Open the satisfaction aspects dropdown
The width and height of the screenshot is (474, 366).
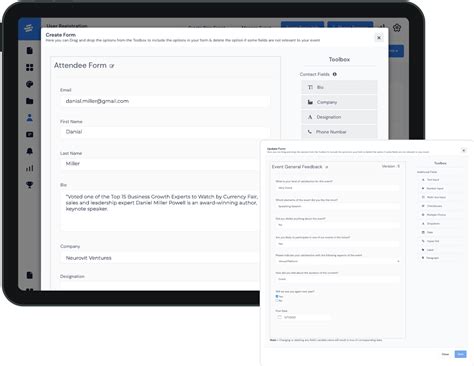(x=338, y=261)
